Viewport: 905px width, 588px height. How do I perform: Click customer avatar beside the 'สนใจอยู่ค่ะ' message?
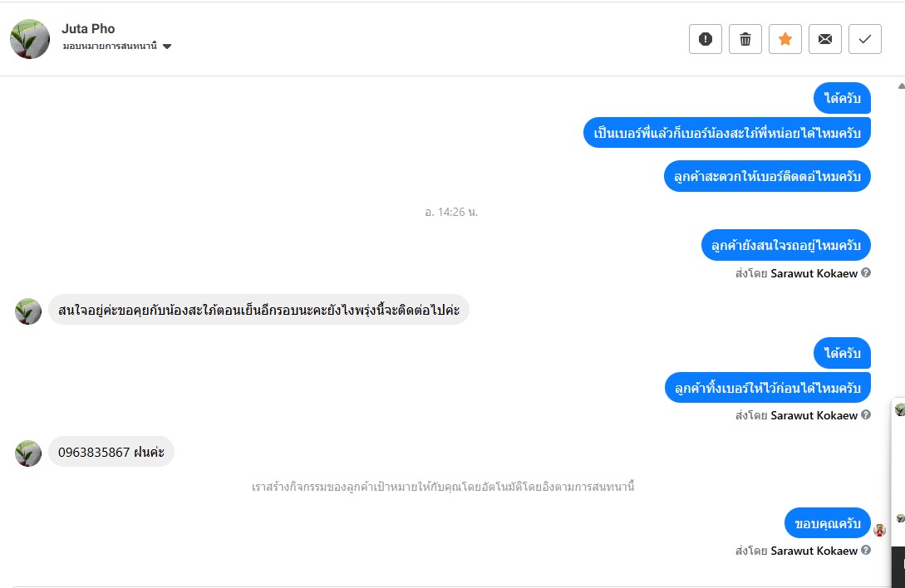28,311
